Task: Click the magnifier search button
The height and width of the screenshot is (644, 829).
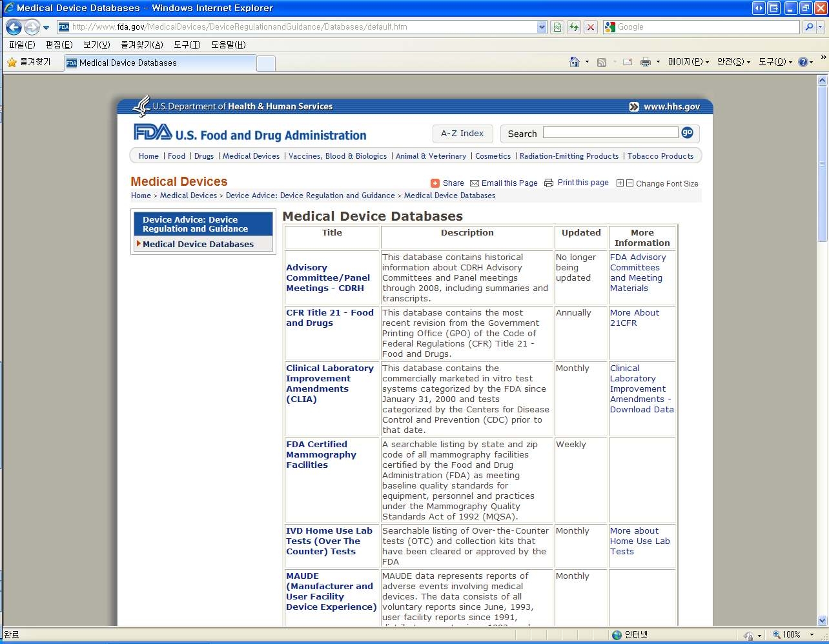Action: coord(809,27)
